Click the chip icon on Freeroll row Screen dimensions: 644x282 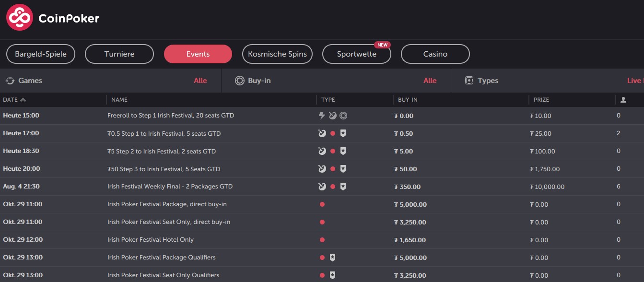(343, 116)
